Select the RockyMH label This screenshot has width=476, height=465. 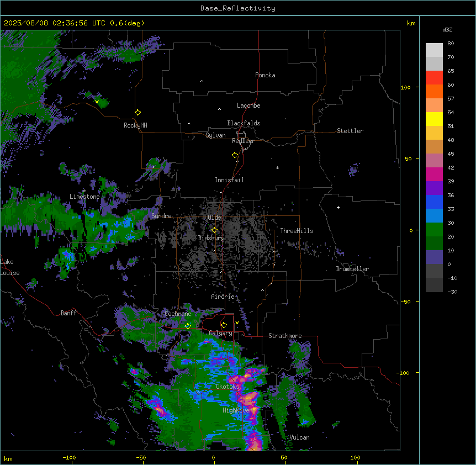135,125
